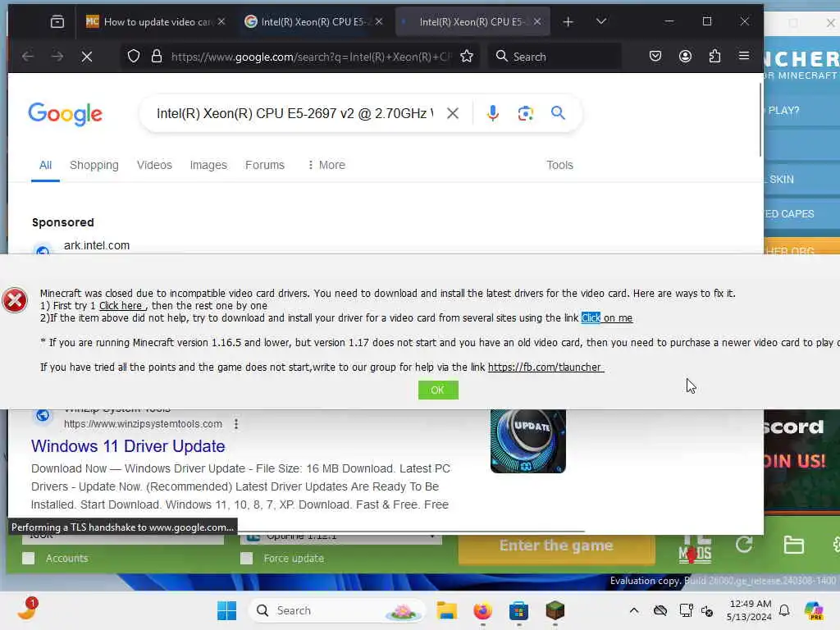Image resolution: width=840 pixels, height=630 pixels.
Task: Focus the Firefox URL address bar
Action: pyautogui.click(x=311, y=57)
